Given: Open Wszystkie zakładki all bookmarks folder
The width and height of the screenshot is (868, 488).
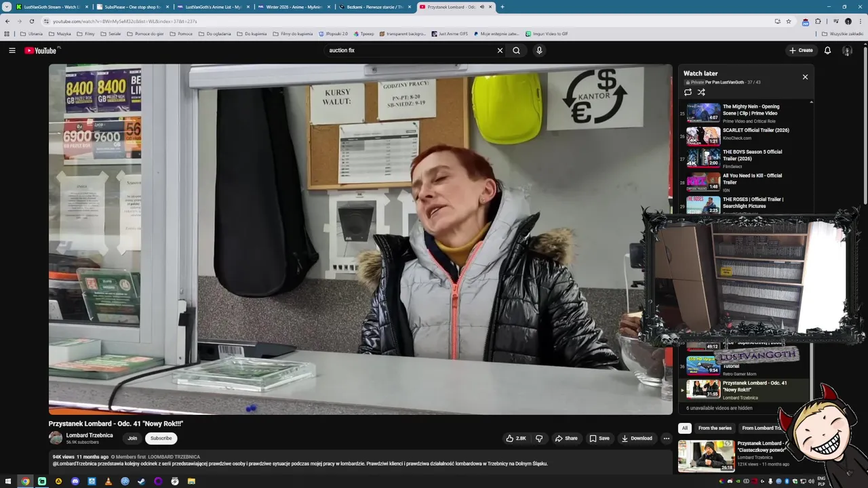Looking at the screenshot, I should 843,33.
